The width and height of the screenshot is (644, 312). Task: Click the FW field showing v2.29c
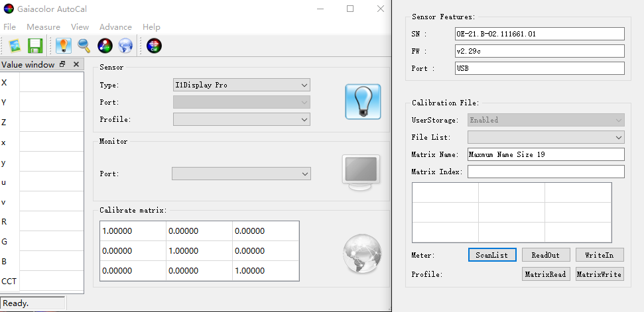click(540, 51)
